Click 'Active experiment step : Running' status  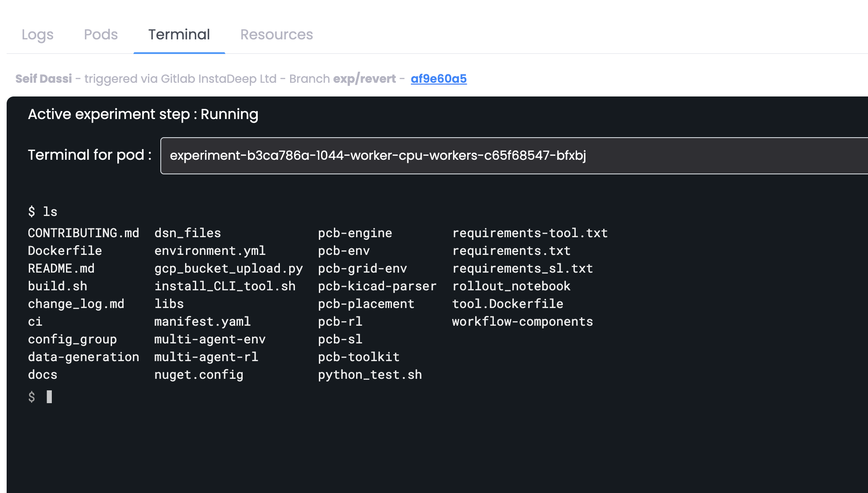coord(143,114)
